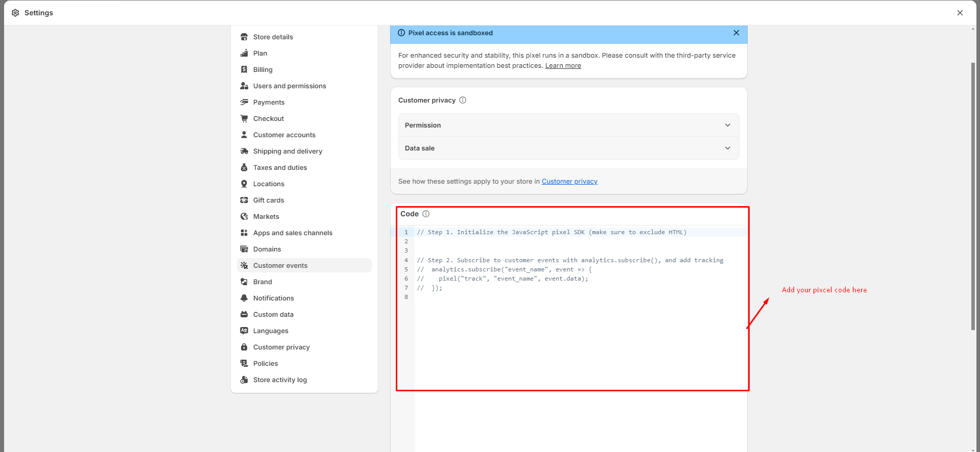Expand the Data sale dropdown

point(568,148)
